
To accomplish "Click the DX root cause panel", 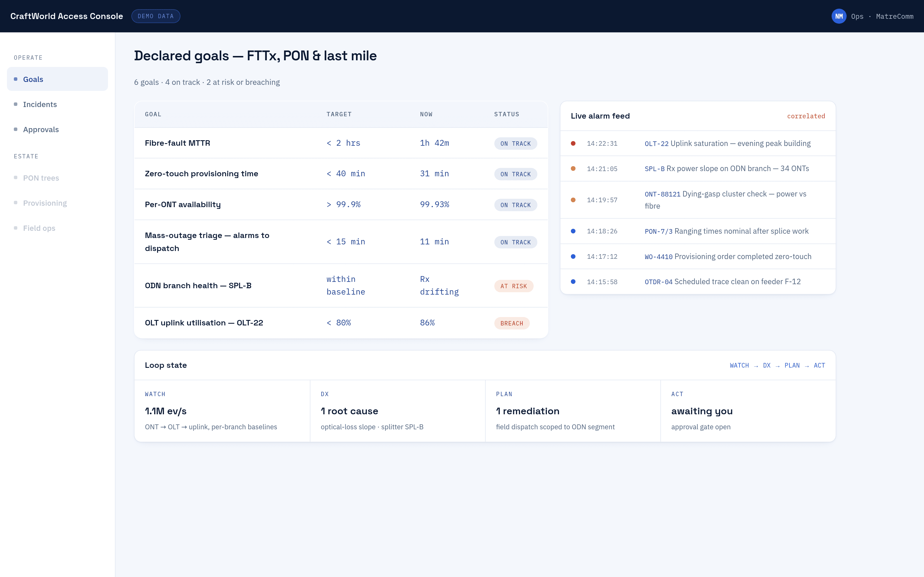I will click(x=398, y=411).
